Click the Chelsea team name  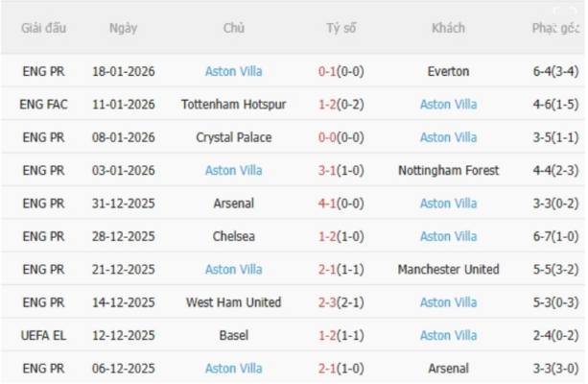click(x=233, y=236)
